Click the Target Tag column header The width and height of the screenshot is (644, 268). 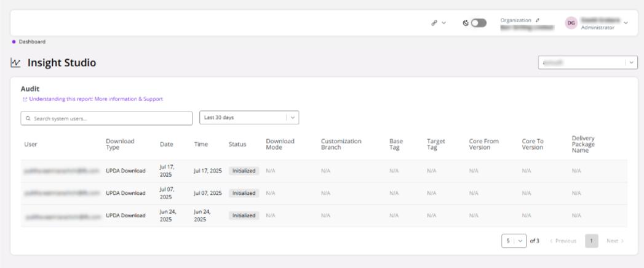click(x=435, y=144)
